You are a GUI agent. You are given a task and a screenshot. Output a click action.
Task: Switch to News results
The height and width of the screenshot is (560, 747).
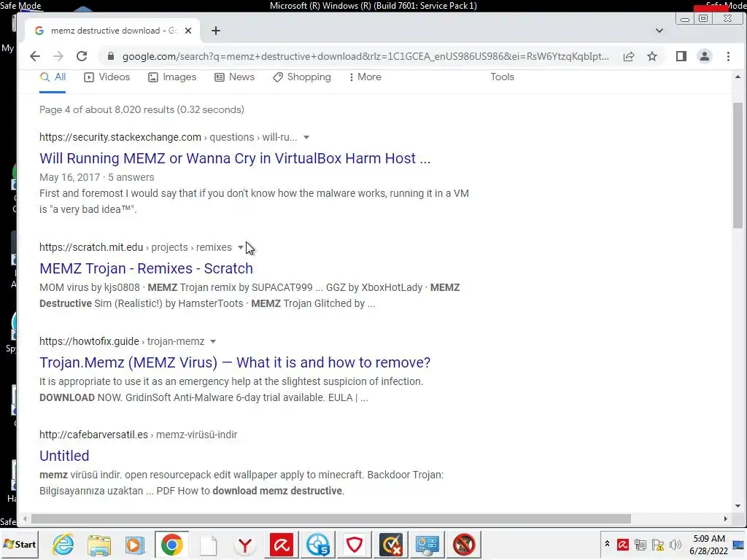pos(234,77)
